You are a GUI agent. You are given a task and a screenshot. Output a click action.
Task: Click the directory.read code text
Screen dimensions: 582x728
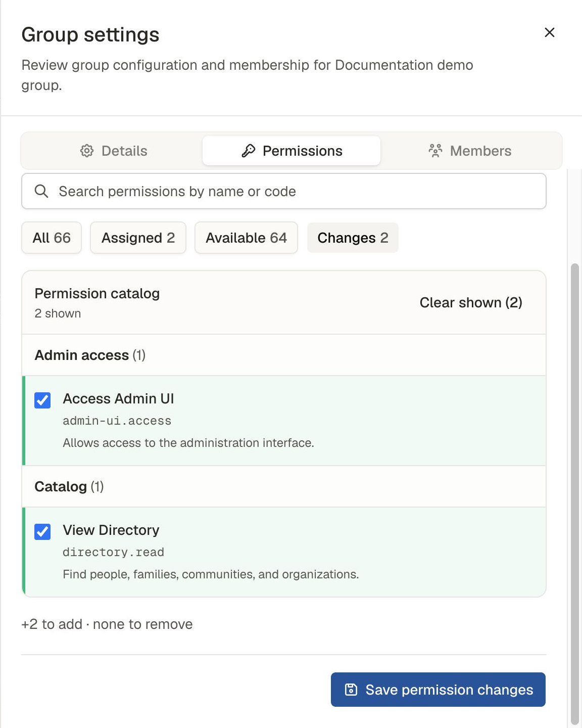[x=113, y=552]
